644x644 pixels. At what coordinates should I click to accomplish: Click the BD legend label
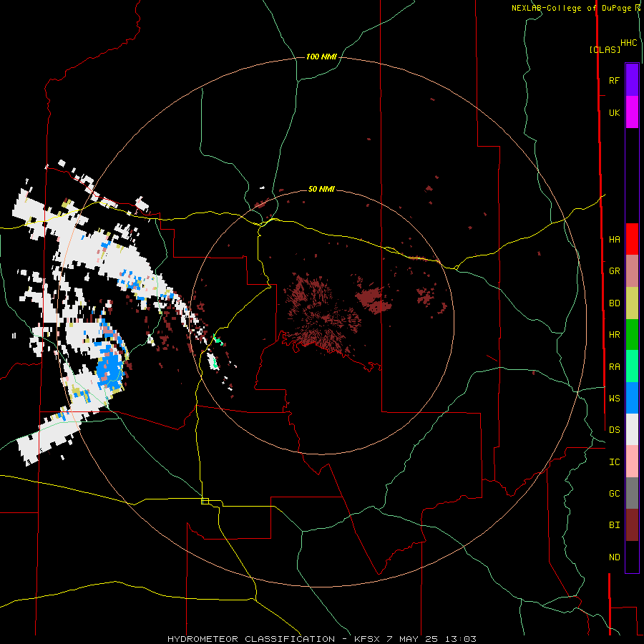click(x=614, y=303)
